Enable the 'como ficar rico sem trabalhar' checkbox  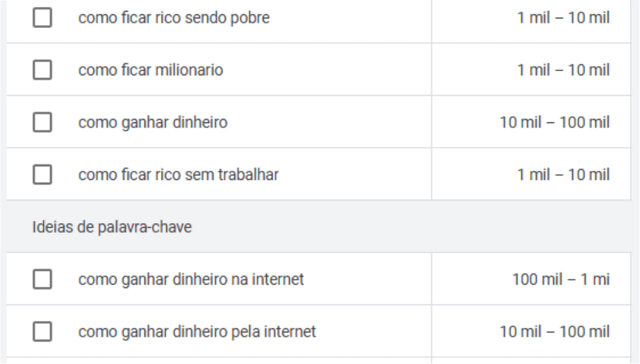point(43,175)
